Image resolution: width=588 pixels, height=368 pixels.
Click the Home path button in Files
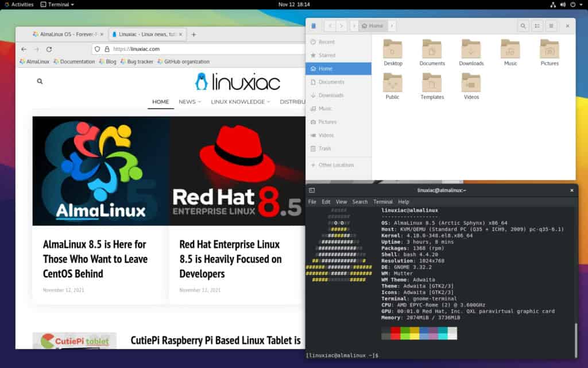tap(373, 26)
